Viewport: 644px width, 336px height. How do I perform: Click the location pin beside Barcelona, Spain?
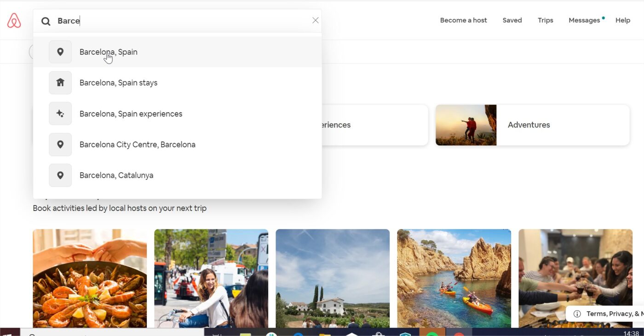[60, 52]
